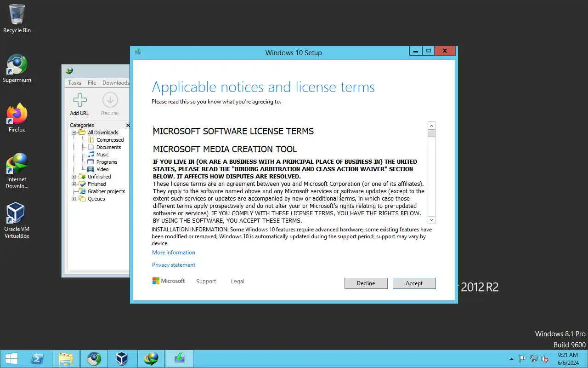This screenshot has width=588, height=368.
Task: Expand the Queues tree node
Action: click(73, 199)
